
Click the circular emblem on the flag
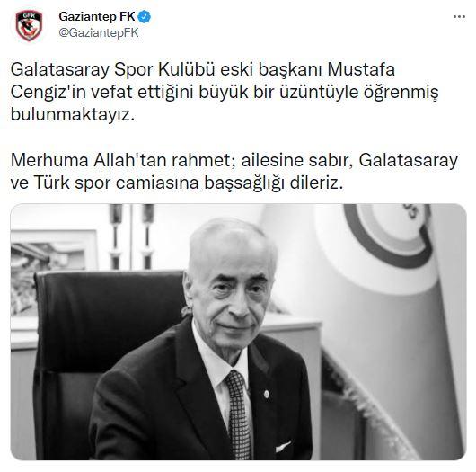click(390, 234)
